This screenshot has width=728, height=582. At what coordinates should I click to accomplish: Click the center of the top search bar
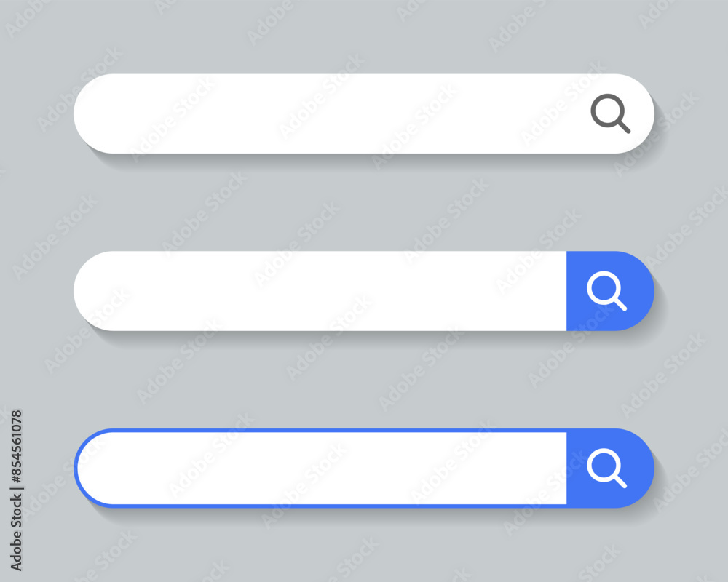(364, 113)
